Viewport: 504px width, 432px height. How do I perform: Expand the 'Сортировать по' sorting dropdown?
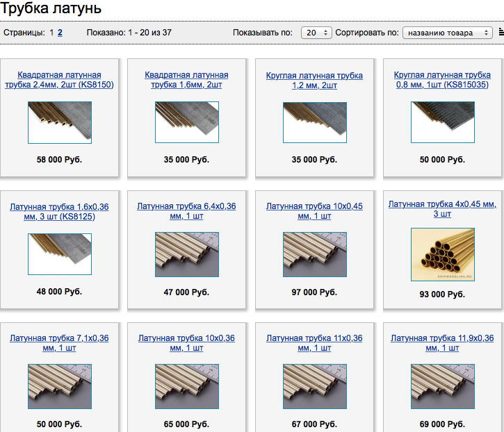[x=448, y=33]
